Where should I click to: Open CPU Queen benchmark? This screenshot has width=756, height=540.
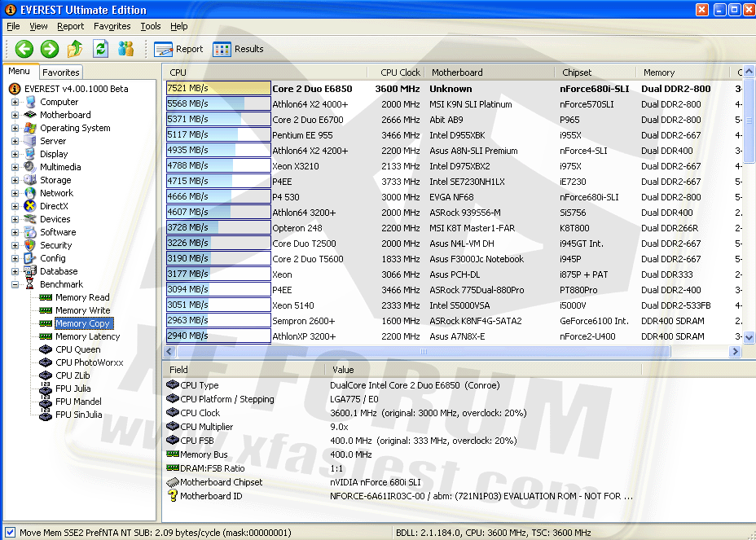click(x=77, y=349)
